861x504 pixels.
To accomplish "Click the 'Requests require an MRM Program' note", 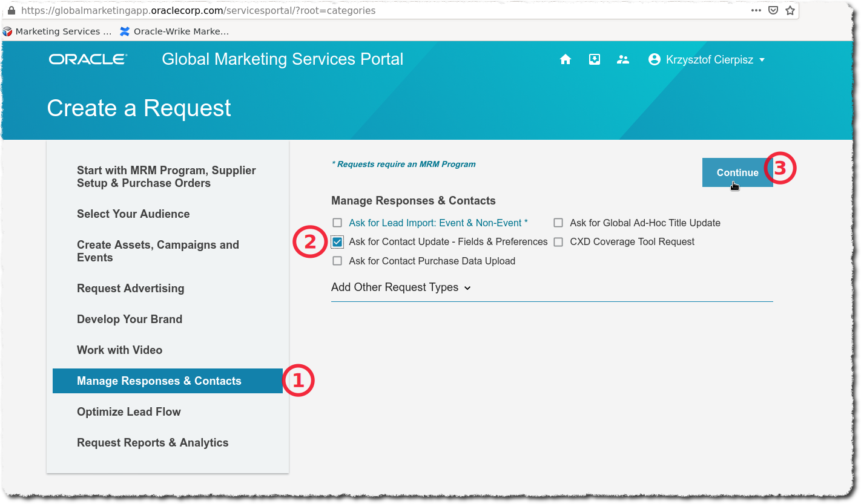I will pos(403,164).
